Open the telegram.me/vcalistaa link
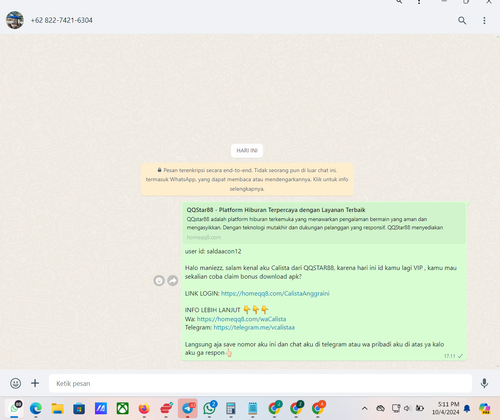This screenshot has width=500, height=420. click(x=254, y=327)
